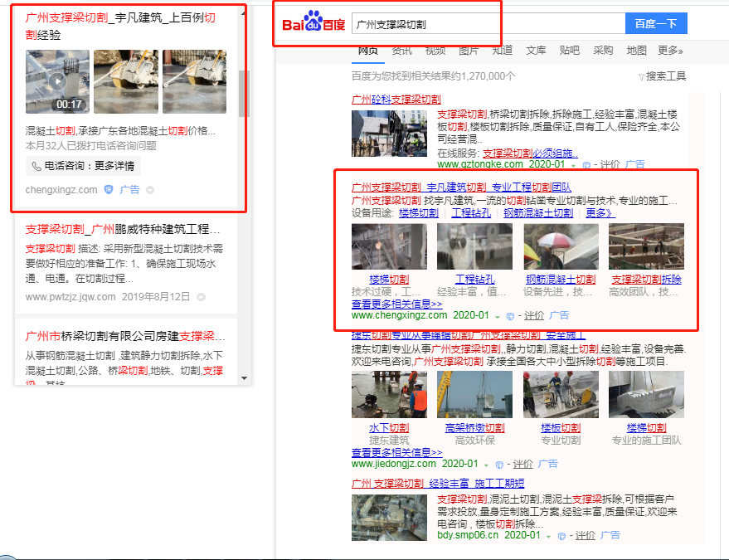The width and height of the screenshot is (729, 560).
Task: Expand dropdown arrow after www.gztongke.com 2020-01
Action: tap(572, 166)
